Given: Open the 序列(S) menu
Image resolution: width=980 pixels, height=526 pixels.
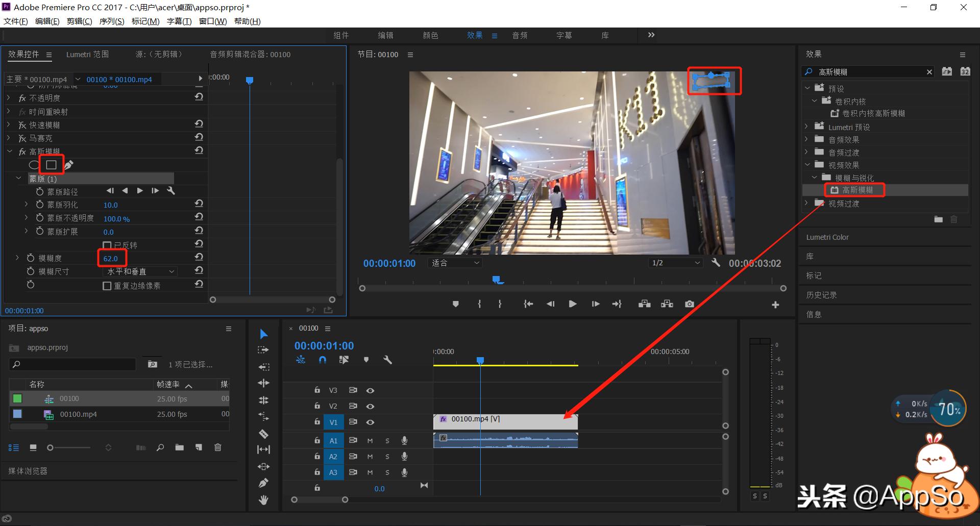Looking at the screenshot, I should (x=111, y=21).
